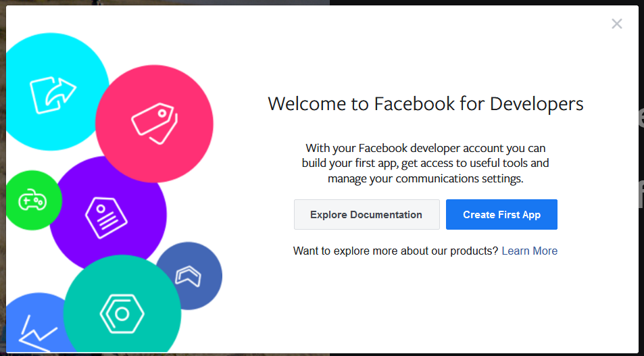The width and height of the screenshot is (644, 356).
Task: Click the developer account description paragraph
Action: 425,163
